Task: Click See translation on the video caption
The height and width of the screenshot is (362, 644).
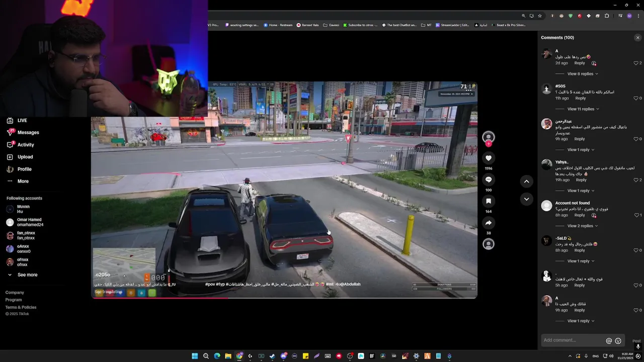Action: click(108, 292)
